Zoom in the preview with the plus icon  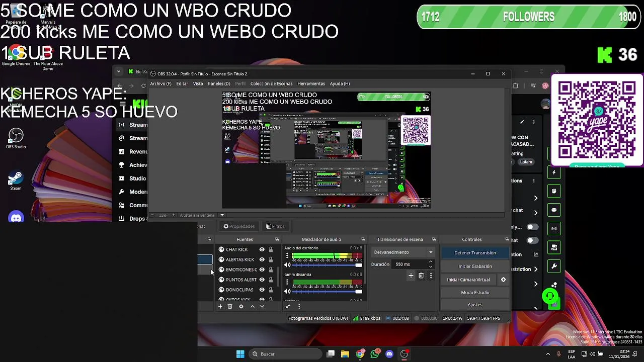click(x=174, y=215)
